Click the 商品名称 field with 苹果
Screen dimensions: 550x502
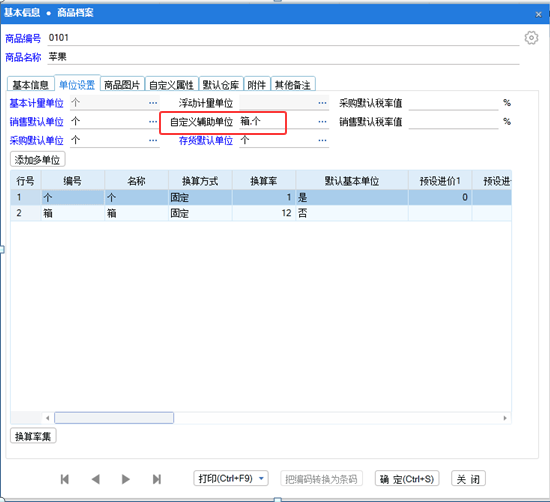pos(283,57)
